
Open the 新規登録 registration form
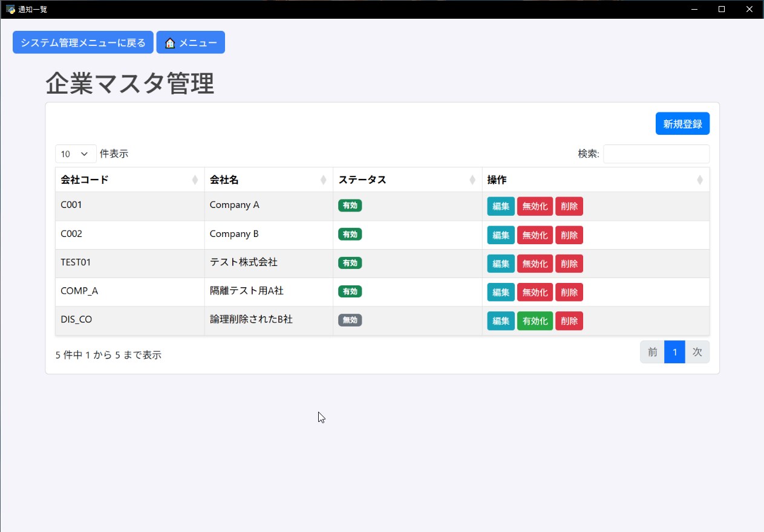pos(682,123)
